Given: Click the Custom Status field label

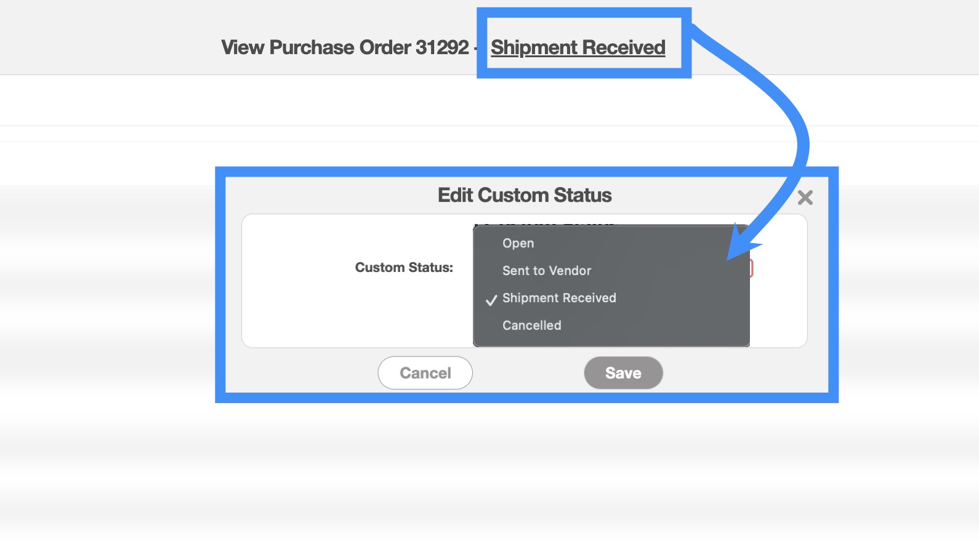Looking at the screenshot, I should tap(404, 268).
